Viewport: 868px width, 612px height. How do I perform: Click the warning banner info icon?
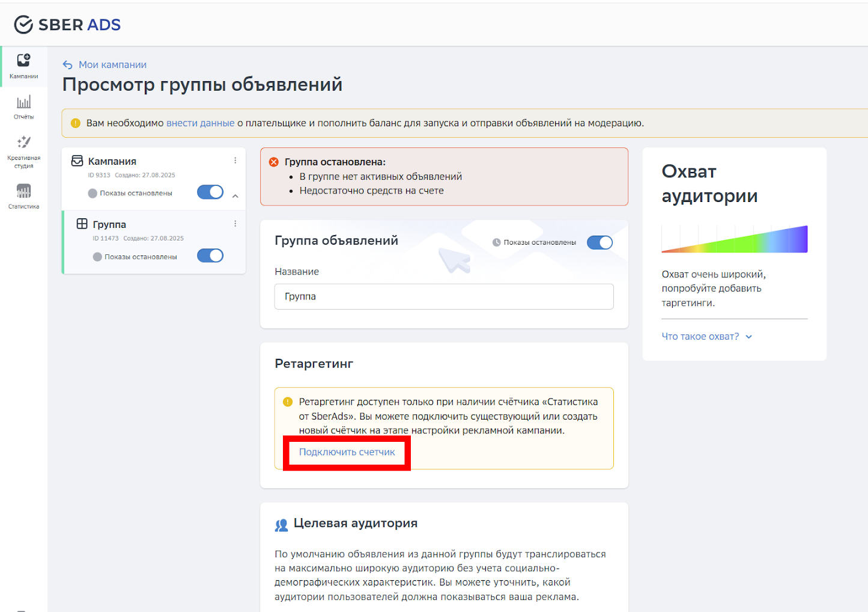pyautogui.click(x=75, y=123)
